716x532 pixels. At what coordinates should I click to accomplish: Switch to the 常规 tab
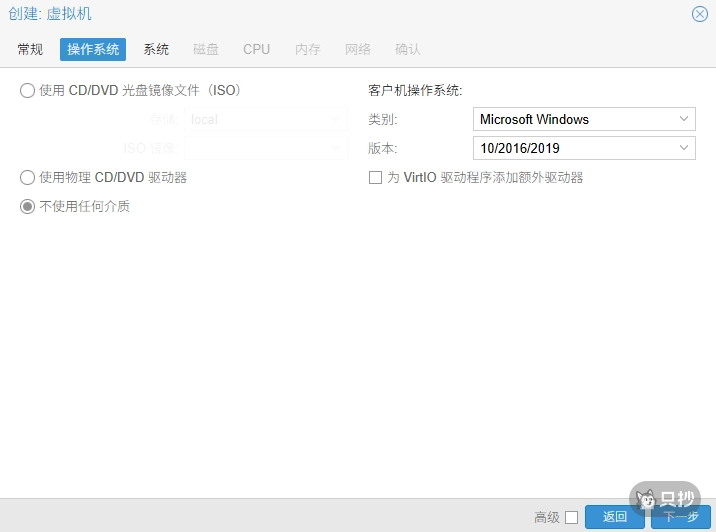tap(30, 49)
